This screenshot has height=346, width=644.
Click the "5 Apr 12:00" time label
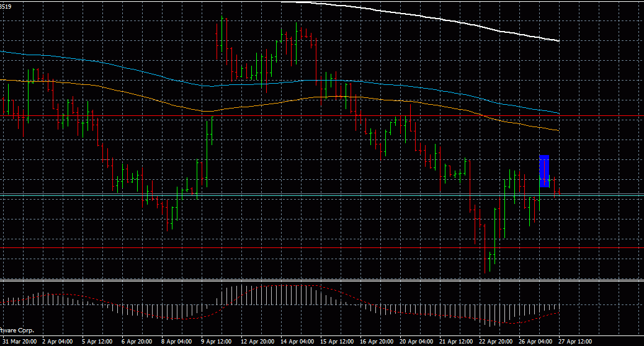click(x=97, y=342)
